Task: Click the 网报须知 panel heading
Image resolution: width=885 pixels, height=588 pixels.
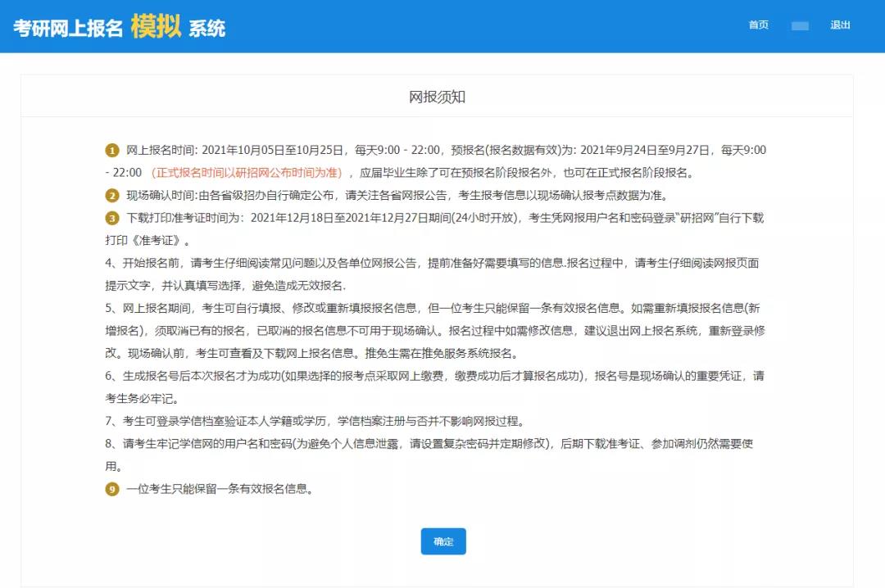Action: [437, 97]
